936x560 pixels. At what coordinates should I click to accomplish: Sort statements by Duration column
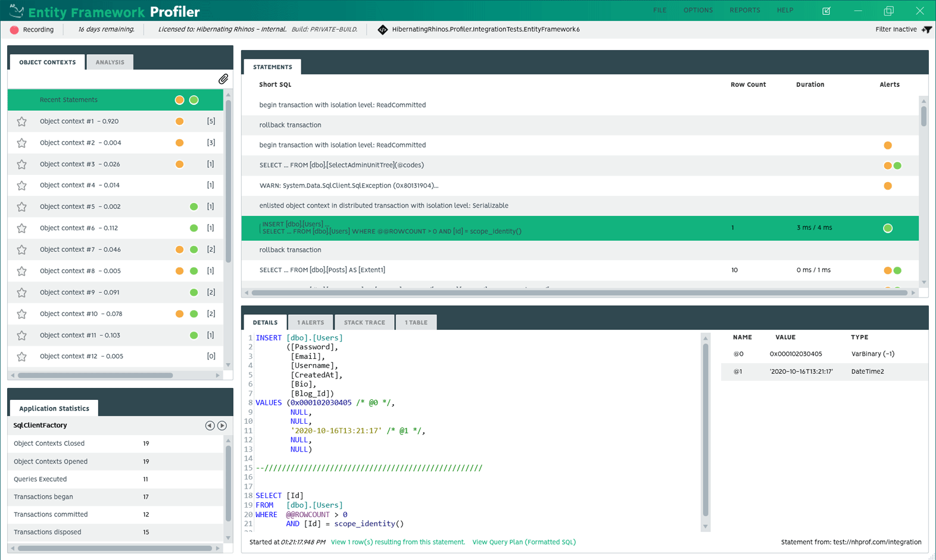[x=810, y=85]
